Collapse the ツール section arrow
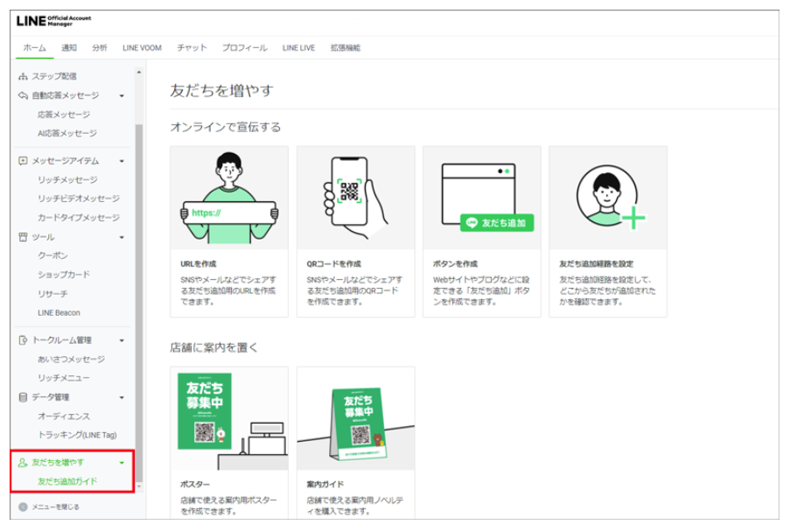 (x=122, y=237)
